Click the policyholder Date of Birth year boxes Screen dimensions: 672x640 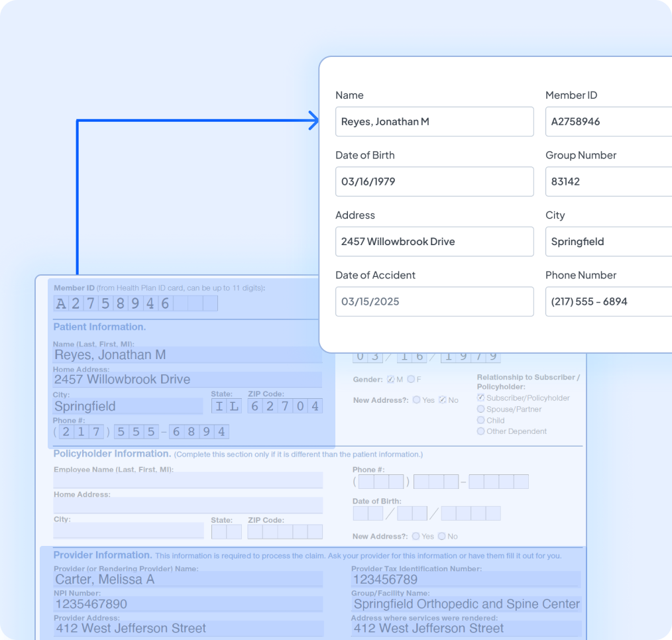pyautogui.click(x=471, y=513)
